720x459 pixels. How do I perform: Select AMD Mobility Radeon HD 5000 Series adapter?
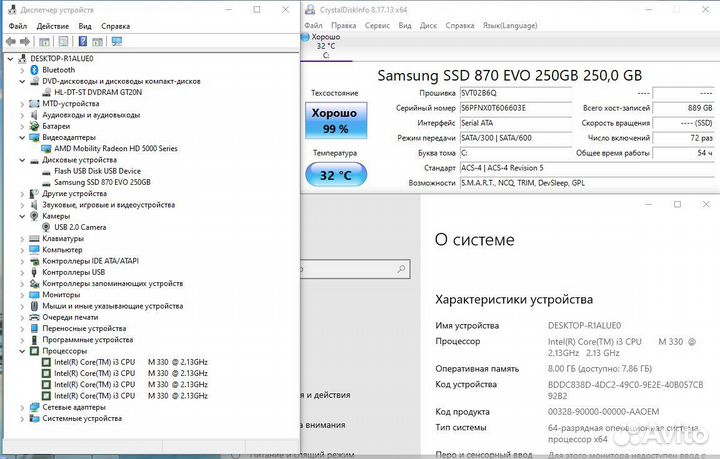[x=116, y=149]
